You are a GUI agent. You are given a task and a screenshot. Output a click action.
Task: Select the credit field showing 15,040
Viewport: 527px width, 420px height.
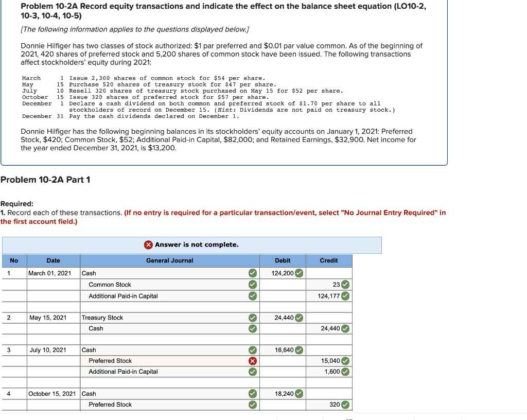tap(329, 361)
